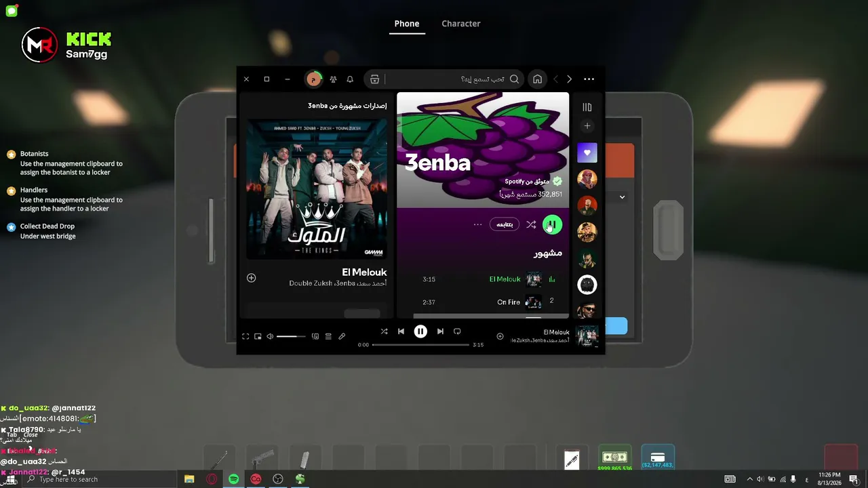
Task: Skip to the previous track
Action: coord(401,331)
